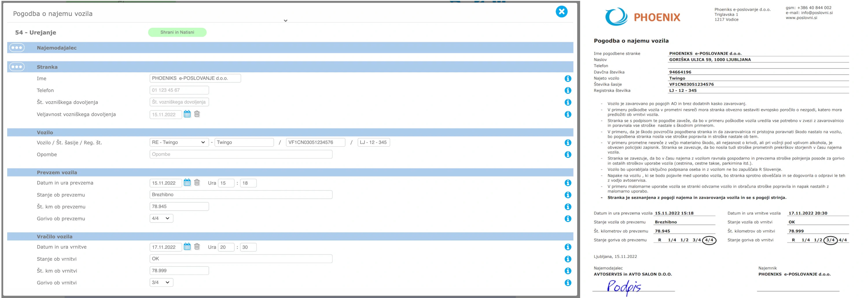Open calendar picker for vehicle pickup date
The width and height of the screenshot is (868, 298).
187,183
